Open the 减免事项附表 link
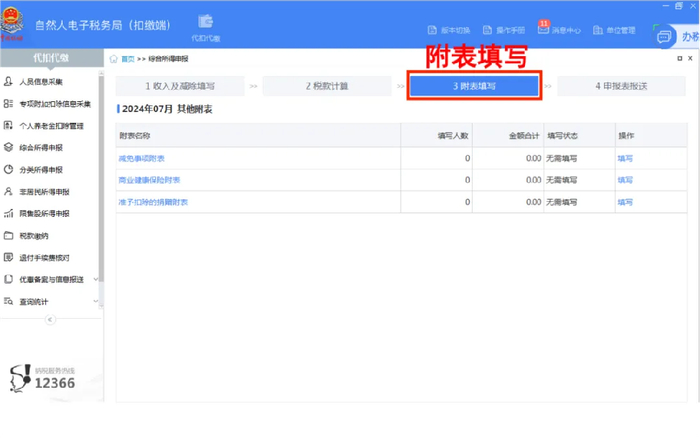The height and width of the screenshot is (438, 700). point(141,158)
